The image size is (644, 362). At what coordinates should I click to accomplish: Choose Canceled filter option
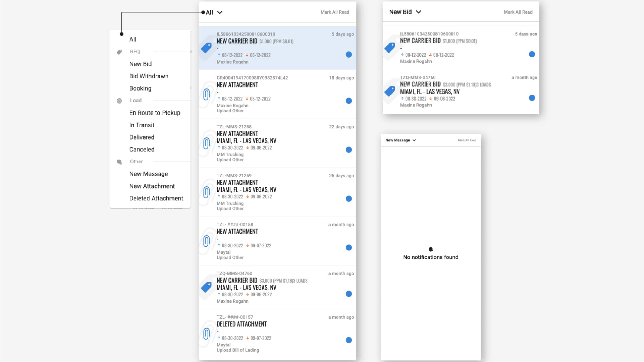pos(142,149)
